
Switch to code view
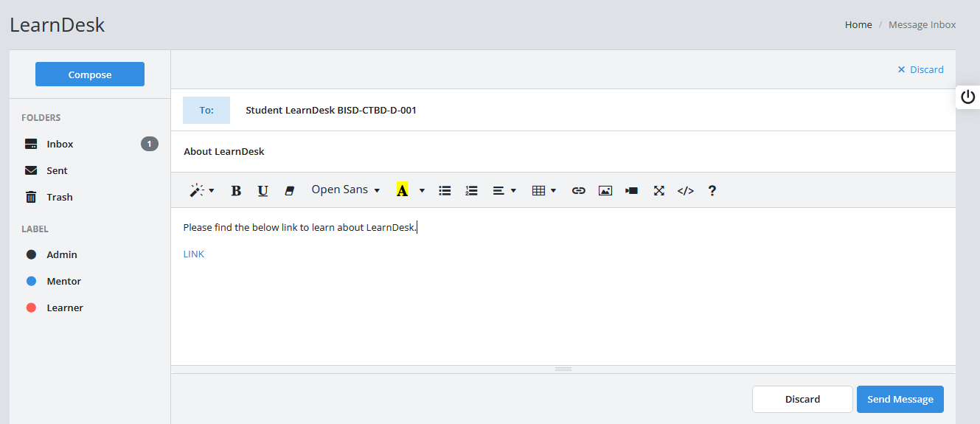pyautogui.click(x=686, y=190)
